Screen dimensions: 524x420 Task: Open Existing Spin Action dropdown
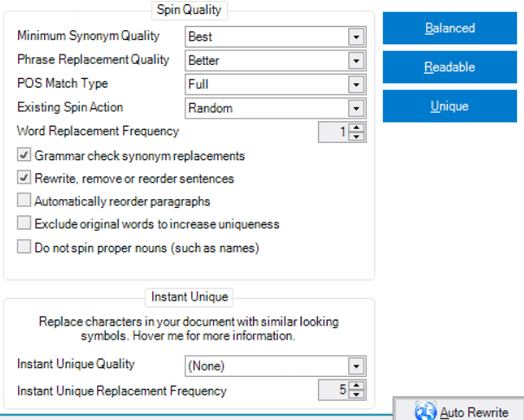[x=356, y=108]
